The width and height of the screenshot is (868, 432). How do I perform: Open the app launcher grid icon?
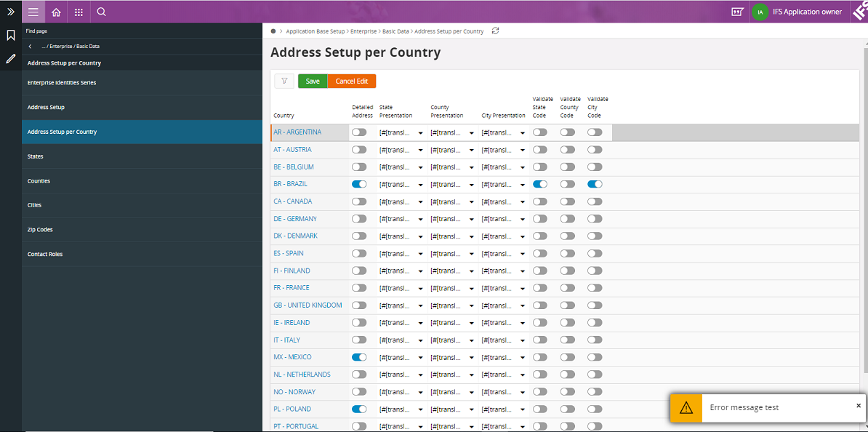(x=79, y=12)
